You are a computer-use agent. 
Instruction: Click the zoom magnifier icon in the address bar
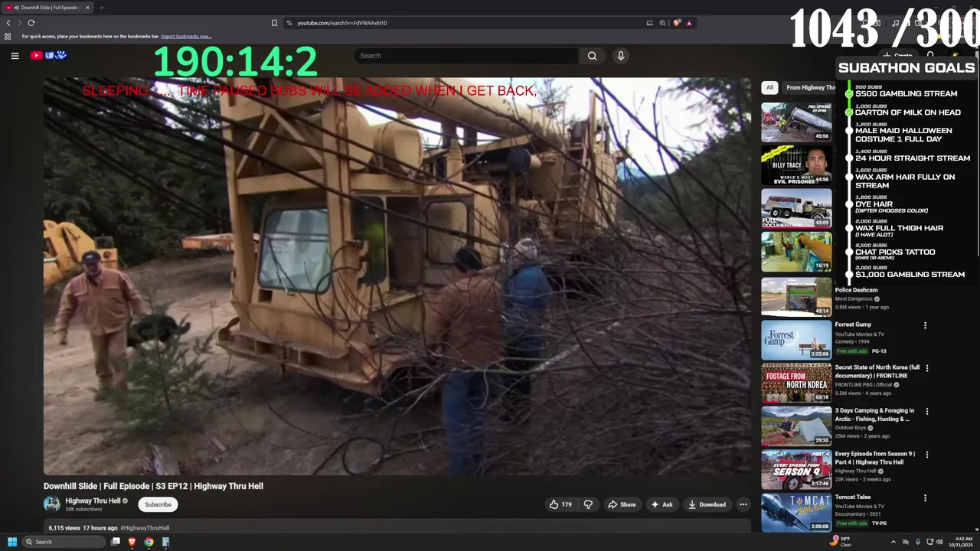662,23
